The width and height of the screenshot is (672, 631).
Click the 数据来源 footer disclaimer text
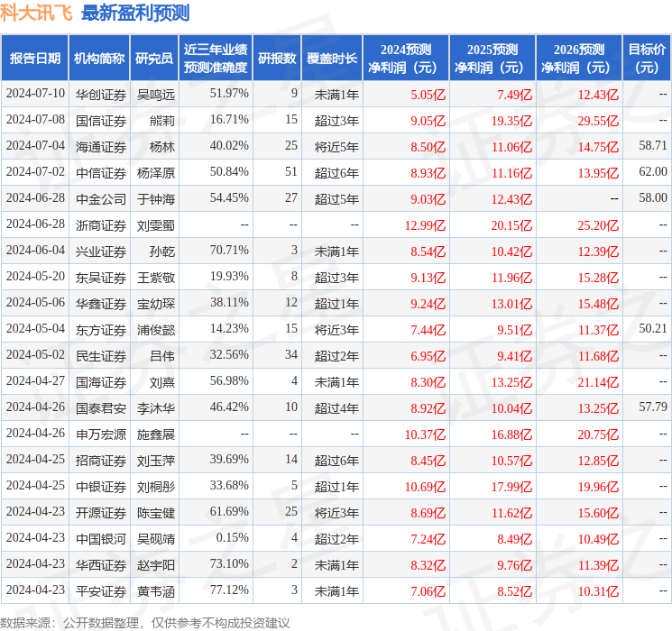[x=145, y=622]
